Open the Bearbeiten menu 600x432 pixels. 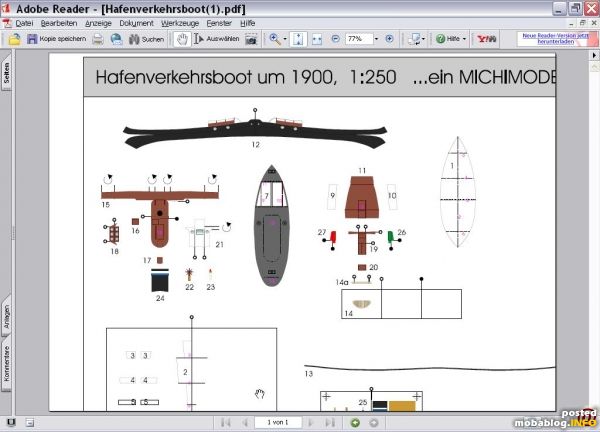59,23
